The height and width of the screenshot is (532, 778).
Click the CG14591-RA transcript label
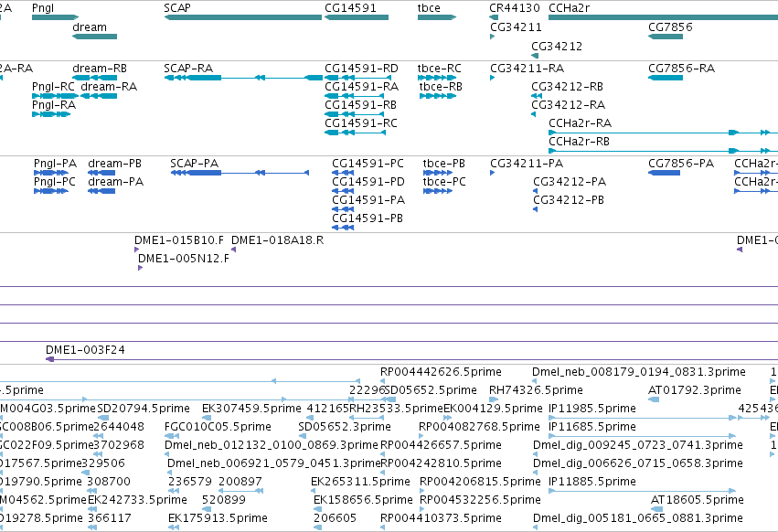pyautogui.click(x=362, y=87)
